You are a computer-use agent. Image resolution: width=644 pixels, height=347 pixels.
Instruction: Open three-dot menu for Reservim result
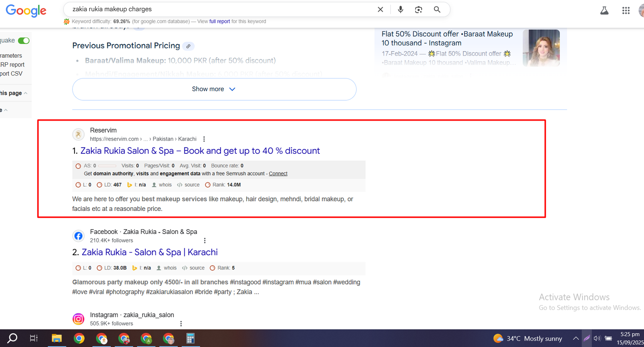[x=204, y=139]
